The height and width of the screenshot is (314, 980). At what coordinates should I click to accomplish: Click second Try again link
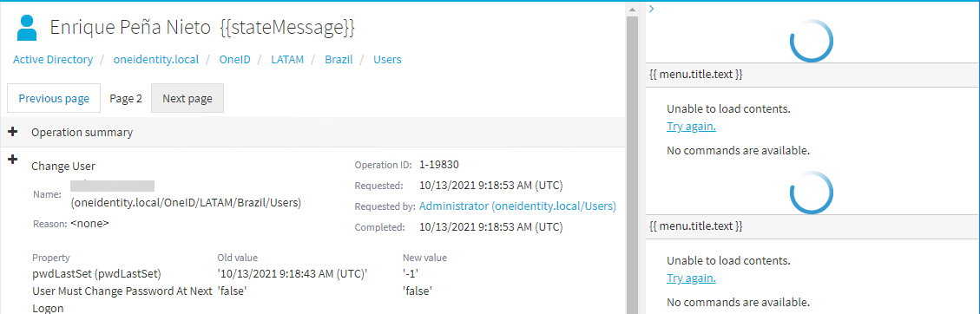pyautogui.click(x=691, y=278)
